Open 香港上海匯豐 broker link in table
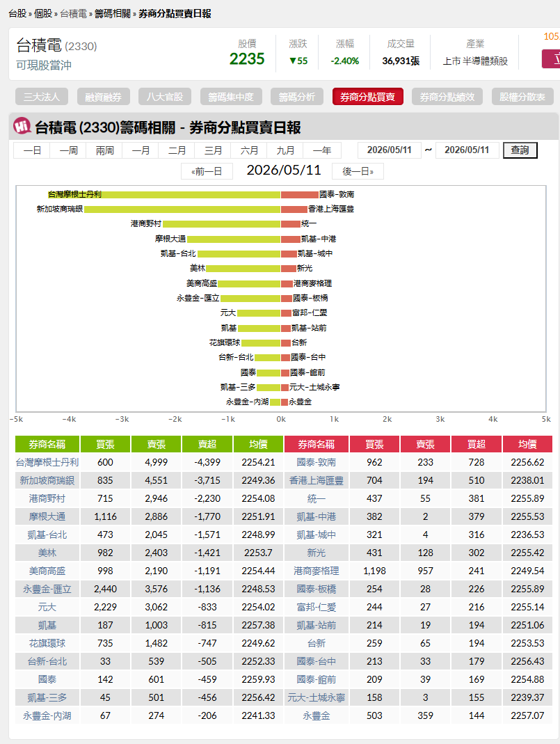Image resolution: width=560 pixels, height=744 pixels. tap(317, 480)
